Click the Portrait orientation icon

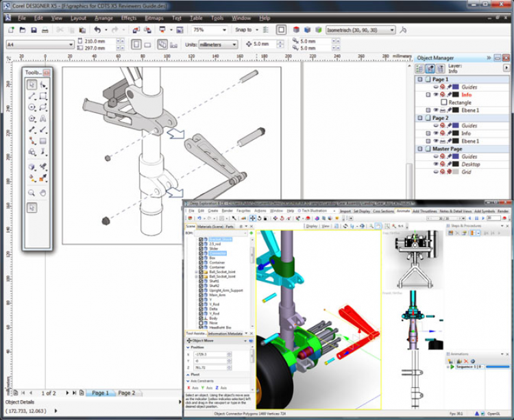click(x=136, y=45)
